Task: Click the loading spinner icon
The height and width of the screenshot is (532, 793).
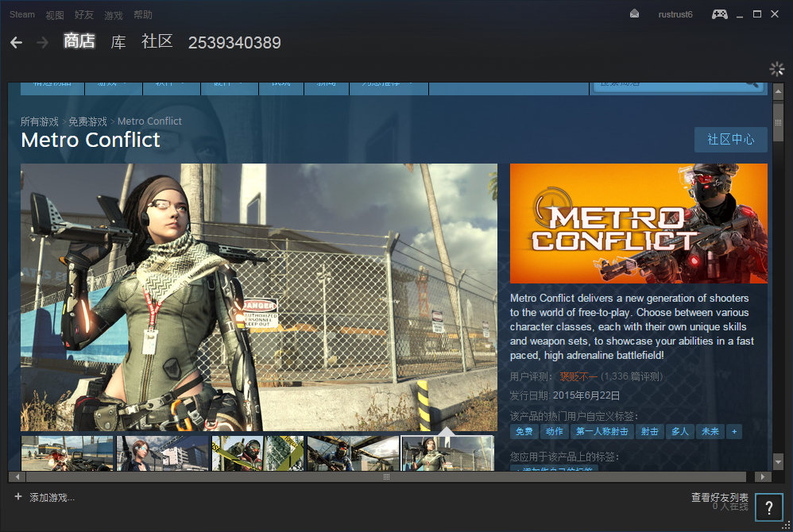Action: coord(776,69)
